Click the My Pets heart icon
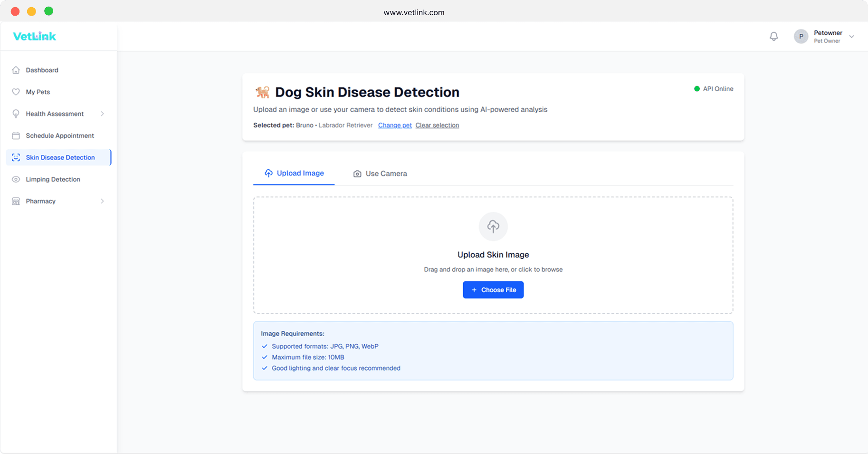This screenshot has height=454, width=868. click(x=16, y=92)
